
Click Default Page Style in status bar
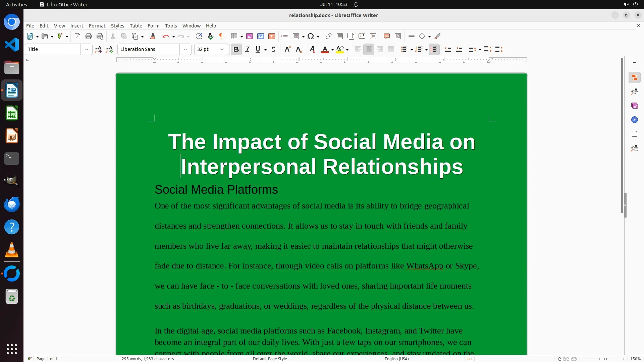(x=270, y=359)
